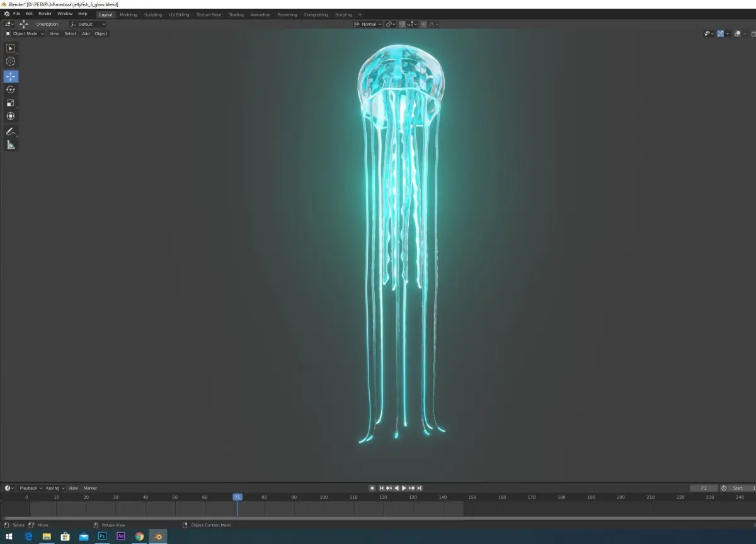Toggle the transform pivot link icon
The width and height of the screenshot is (756, 544).
tap(390, 24)
